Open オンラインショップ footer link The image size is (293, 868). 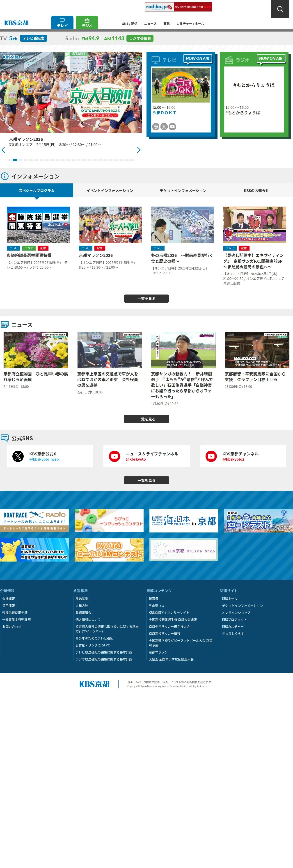tap(236, 613)
